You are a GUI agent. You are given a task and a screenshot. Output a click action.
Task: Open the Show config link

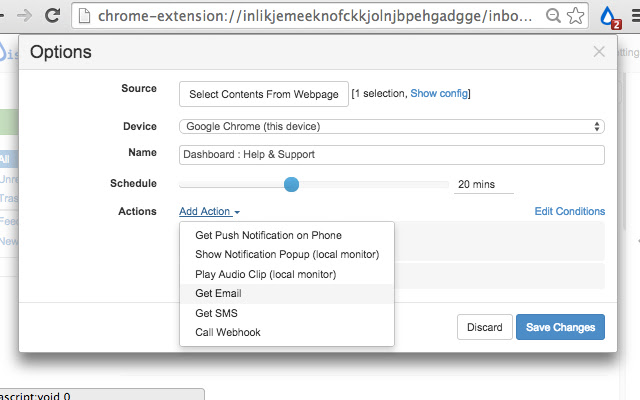pyautogui.click(x=438, y=94)
